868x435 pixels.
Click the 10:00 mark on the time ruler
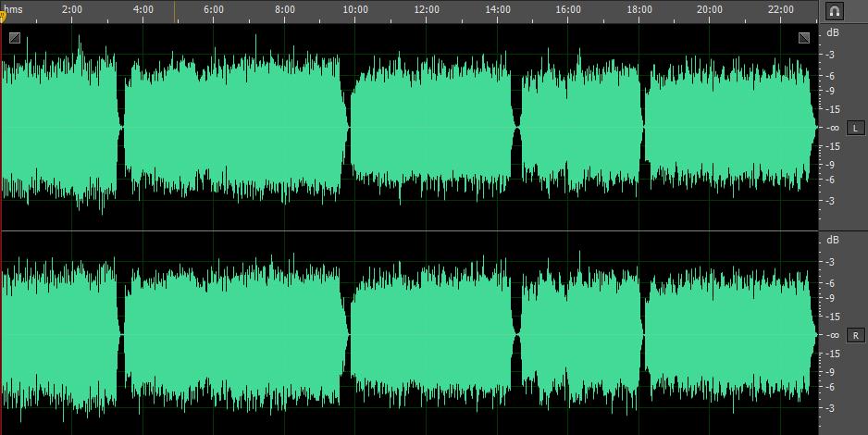click(355, 9)
